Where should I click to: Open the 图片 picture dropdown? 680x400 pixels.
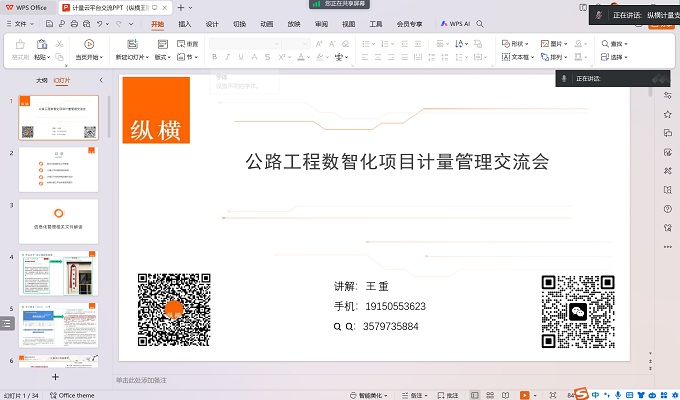click(554, 44)
